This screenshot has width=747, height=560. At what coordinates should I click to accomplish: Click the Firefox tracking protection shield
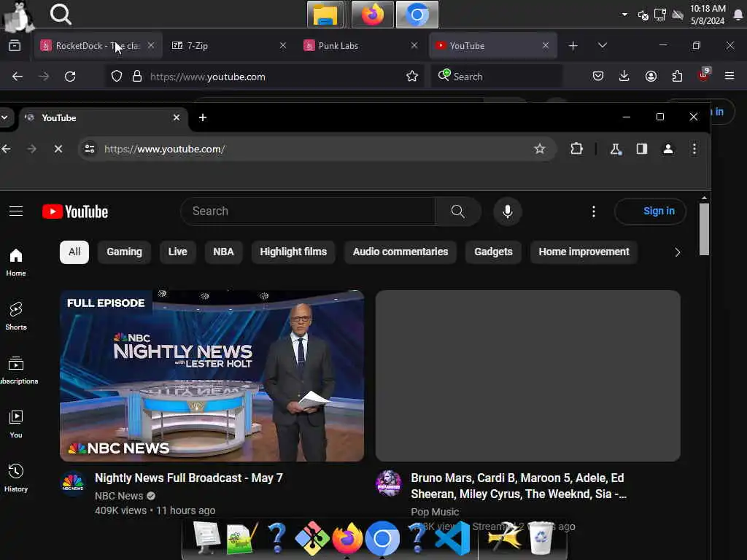(117, 76)
